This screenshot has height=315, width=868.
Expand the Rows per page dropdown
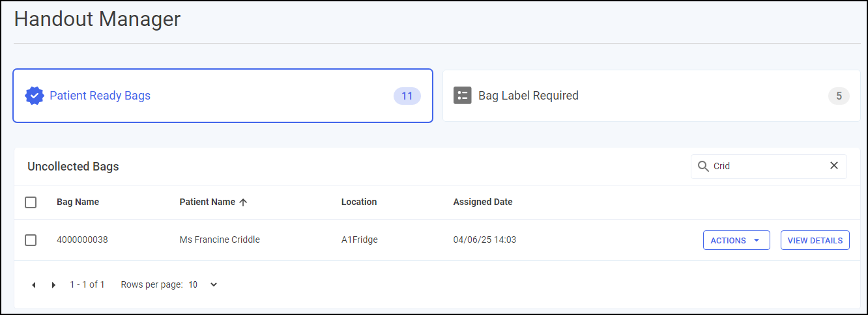(203, 284)
